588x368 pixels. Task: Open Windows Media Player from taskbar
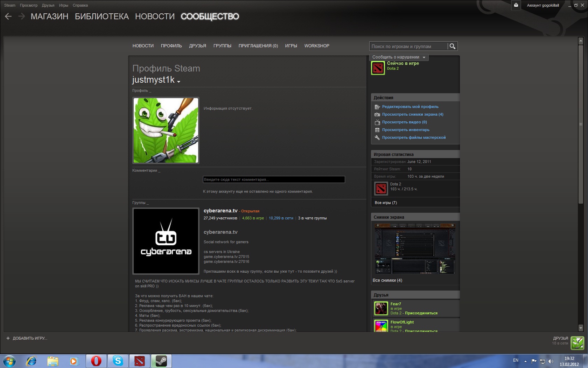click(x=74, y=361)
